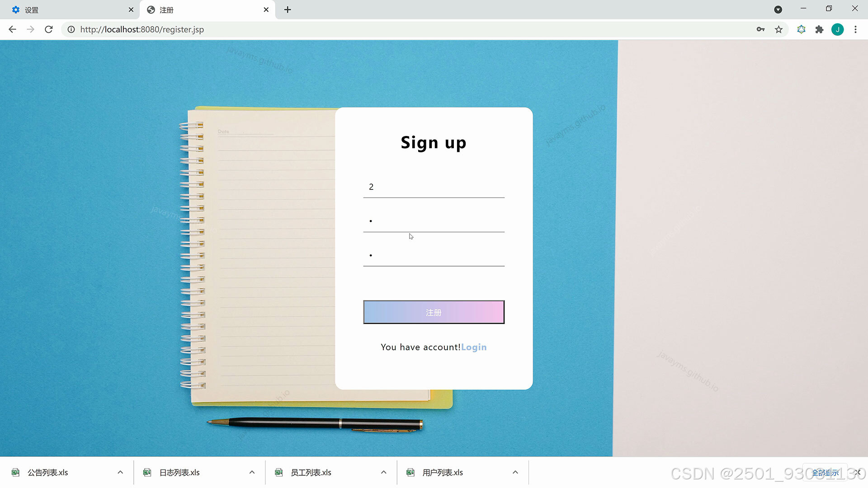The height and width of the screenshot is (488, 868).
Task: Click the "You have account!" text
Action: pos(420,347)
